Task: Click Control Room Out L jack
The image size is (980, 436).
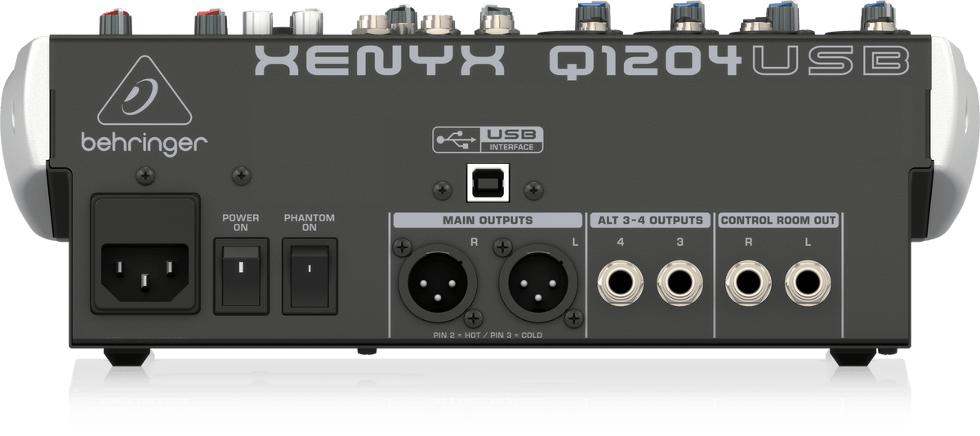Action: coord(808,285)
